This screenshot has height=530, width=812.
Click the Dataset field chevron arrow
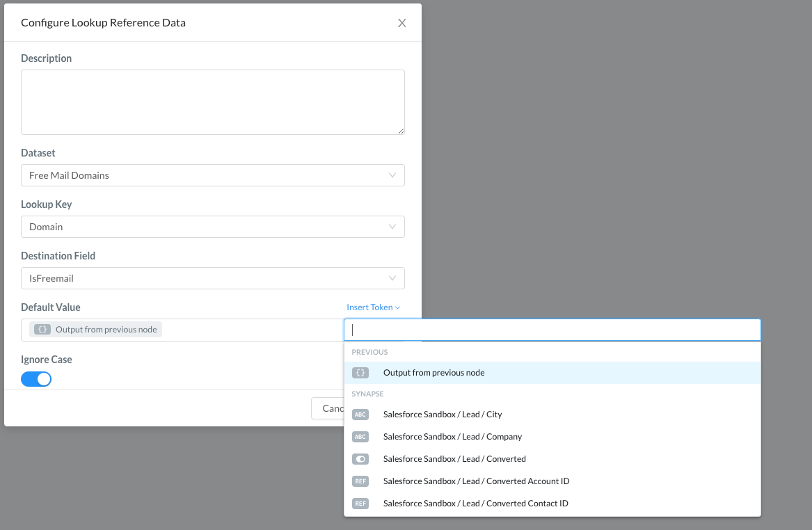(x=392, y=175)
